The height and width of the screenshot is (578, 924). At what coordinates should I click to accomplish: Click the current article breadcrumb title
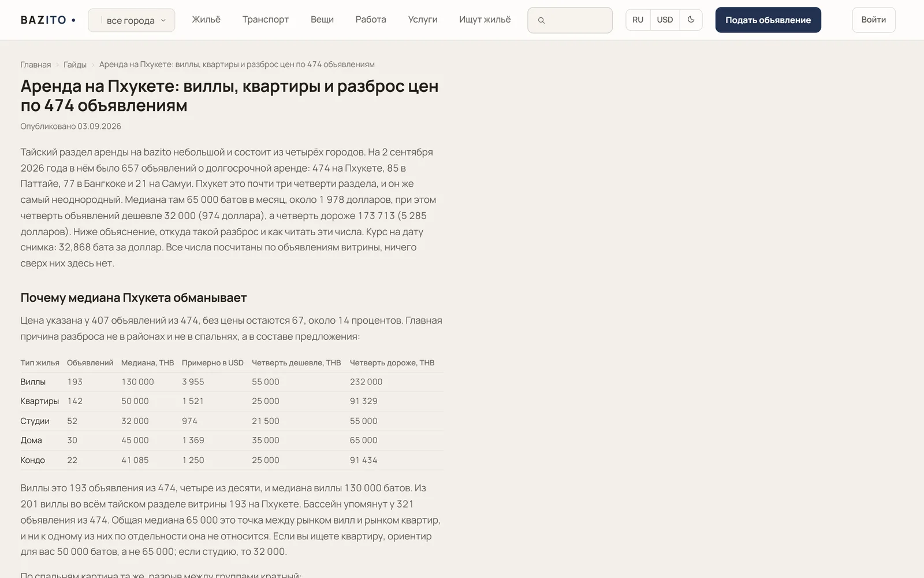[x=237, y=64]
